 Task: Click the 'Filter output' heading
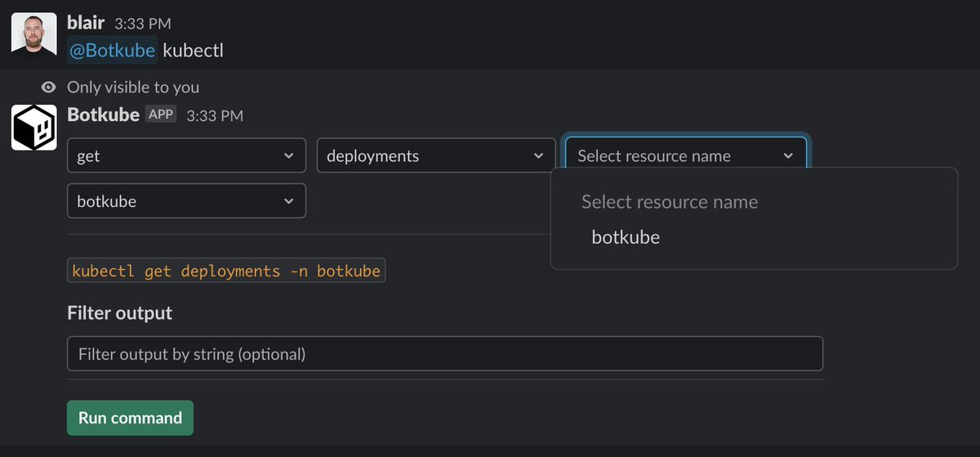(x=120, y=313)
